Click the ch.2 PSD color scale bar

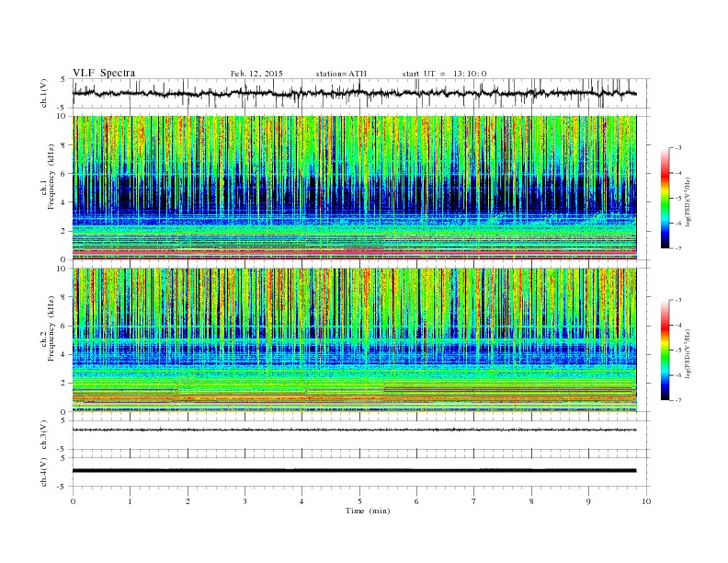click(665, 350)
